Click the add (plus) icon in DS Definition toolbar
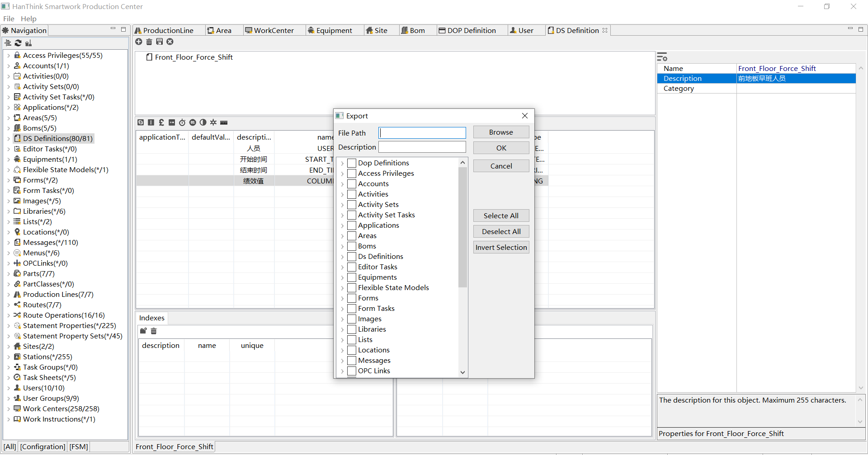The height and width of the screenshot is (455, 868). [x=139, y=42]
